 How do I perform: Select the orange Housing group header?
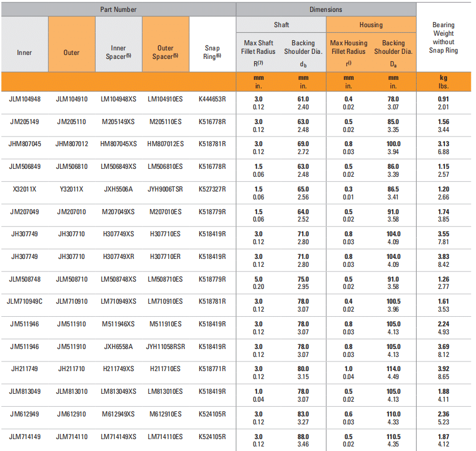371,25
